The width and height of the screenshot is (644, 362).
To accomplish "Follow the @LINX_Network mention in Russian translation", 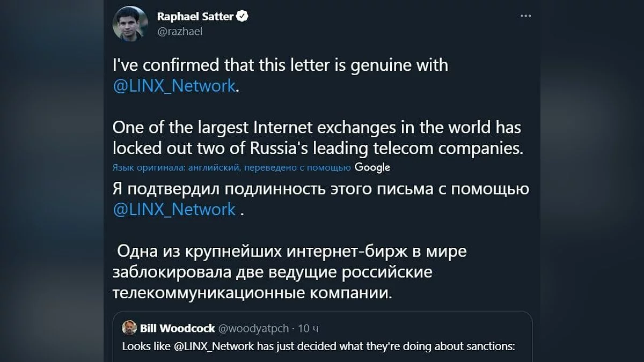I will point(174,209).
